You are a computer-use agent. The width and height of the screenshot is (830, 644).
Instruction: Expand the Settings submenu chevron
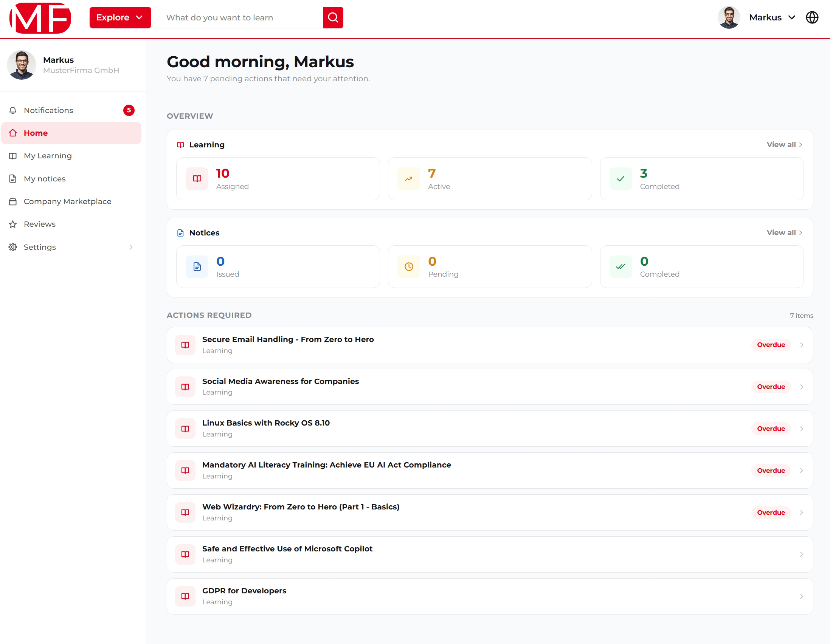click(x=131, y=247)
